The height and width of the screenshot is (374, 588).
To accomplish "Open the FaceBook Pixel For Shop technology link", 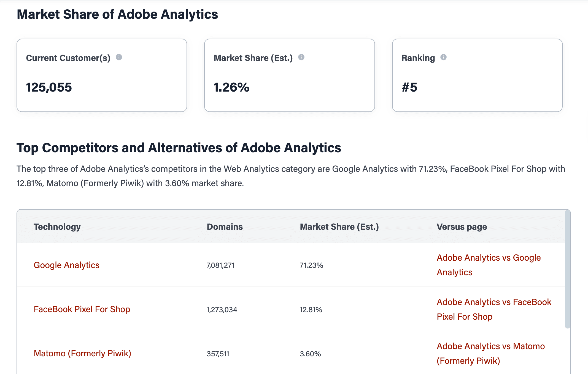I will pos(82,309).
